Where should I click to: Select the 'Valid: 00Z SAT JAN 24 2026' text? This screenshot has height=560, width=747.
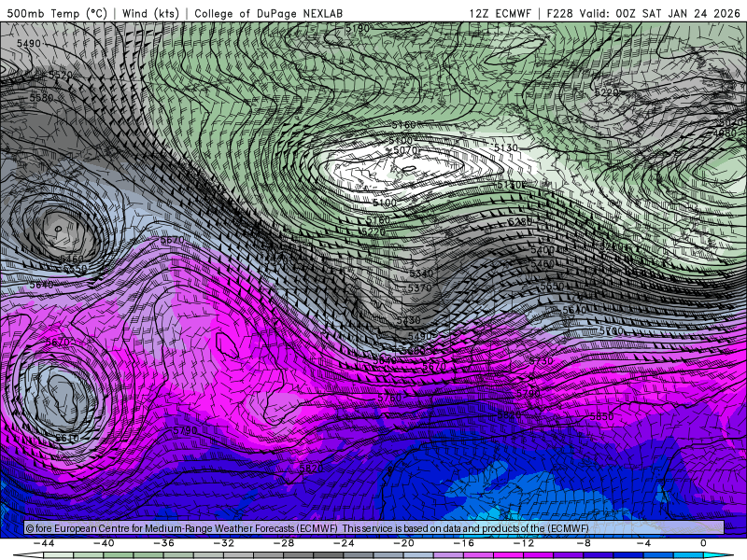[659, 13]
